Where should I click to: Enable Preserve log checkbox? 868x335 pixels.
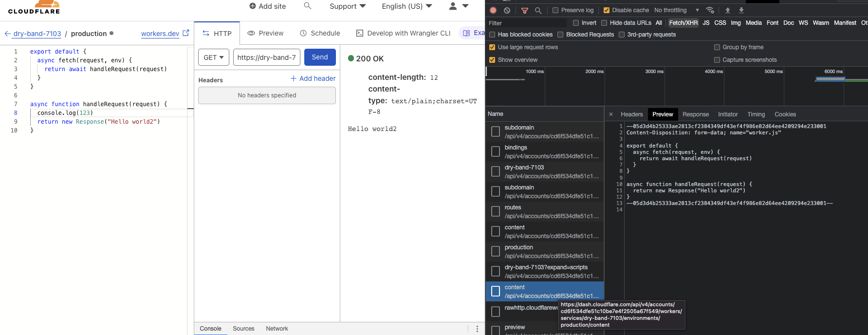point(555,10)
